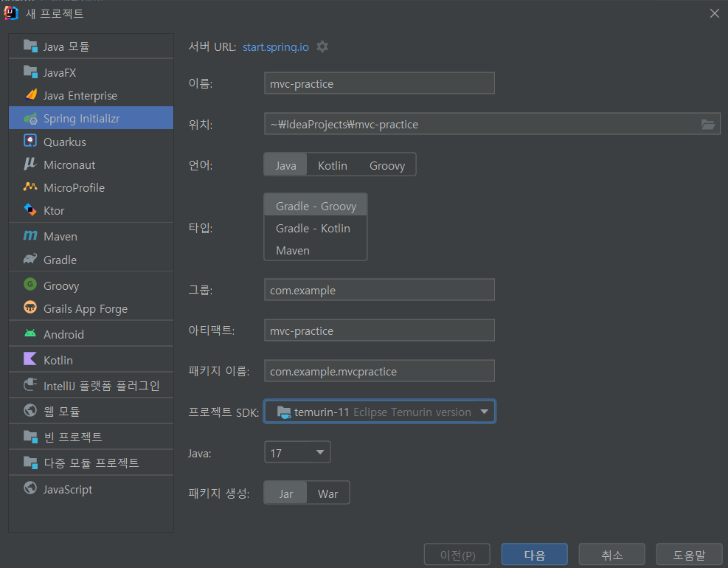Click the 다음 button to proceed
Screen dimensions: 728x568
point(534,554)
